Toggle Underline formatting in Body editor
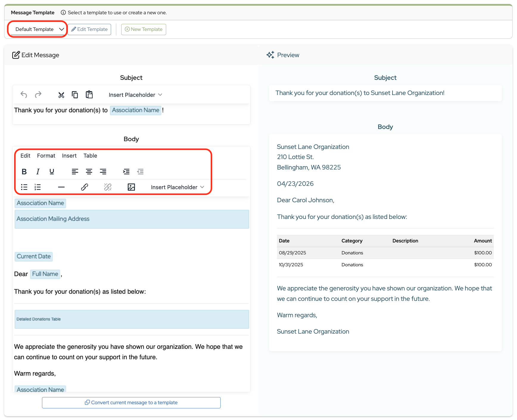Image resolution: width=517 pixels, height=420 pixels. tap(52, 172)
